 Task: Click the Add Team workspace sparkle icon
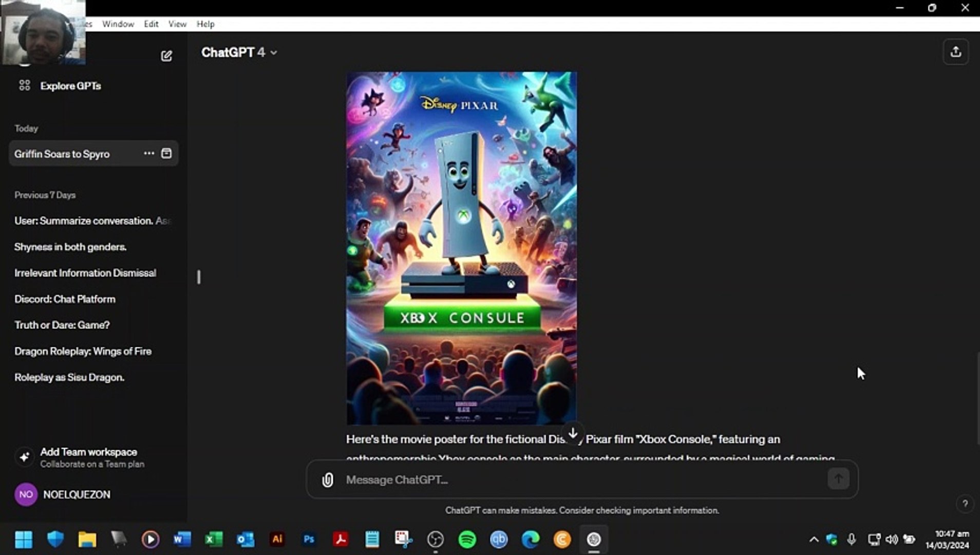[x=24, y=457]
